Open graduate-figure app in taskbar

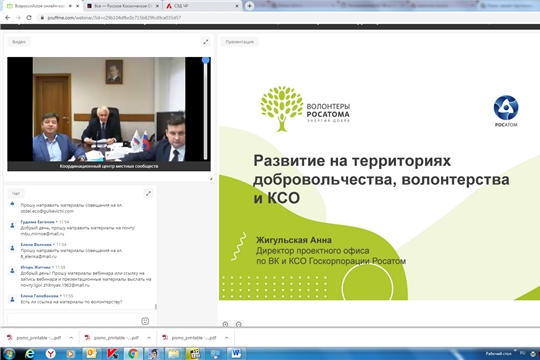pyautogui.click(x=154, y=354)
